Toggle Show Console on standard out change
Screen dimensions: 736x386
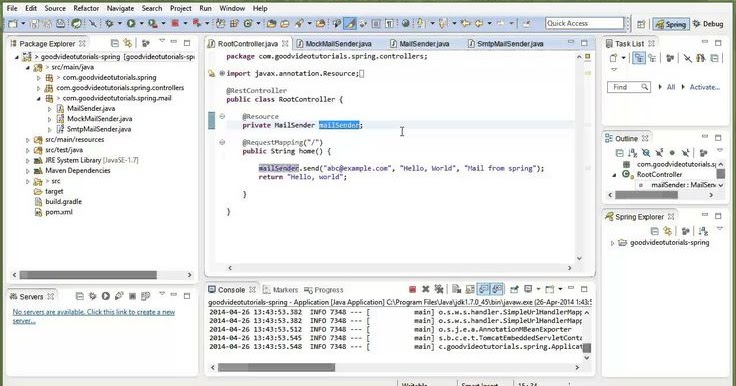(483, 289)
